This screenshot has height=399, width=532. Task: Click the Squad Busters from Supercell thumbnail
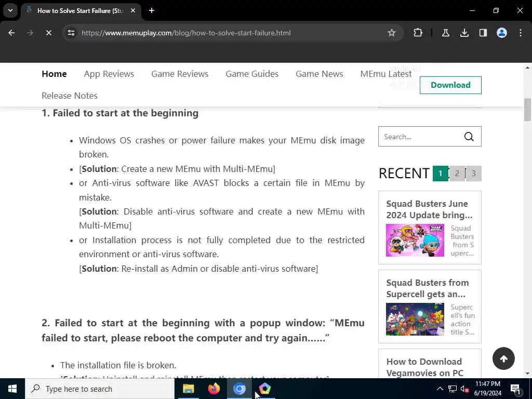[415, 320]
